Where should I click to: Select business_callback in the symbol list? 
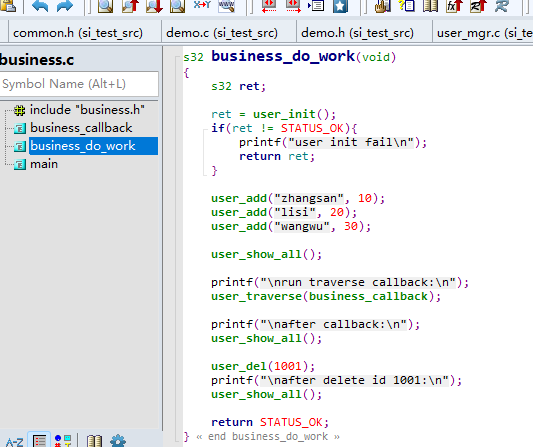pyautogui.click(x=81, y=128)
